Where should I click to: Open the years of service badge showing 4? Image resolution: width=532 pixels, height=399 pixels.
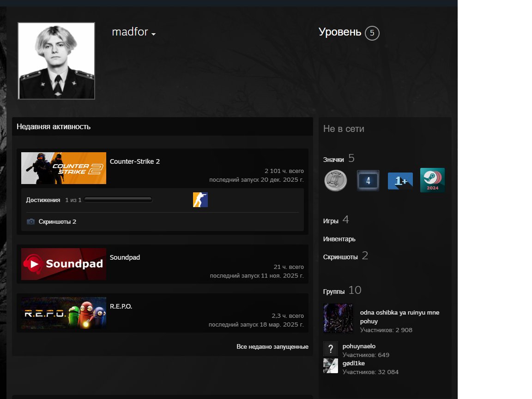[368, 180]
